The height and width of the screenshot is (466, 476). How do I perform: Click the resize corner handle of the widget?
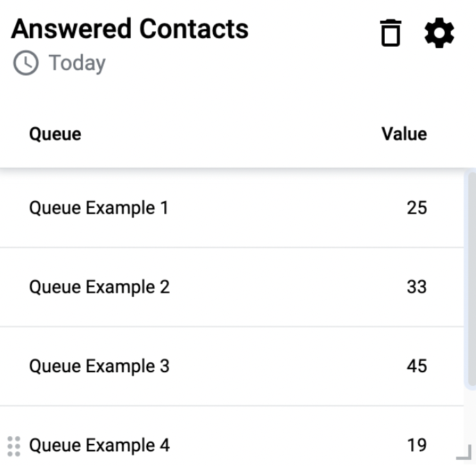tap(464, 452)
